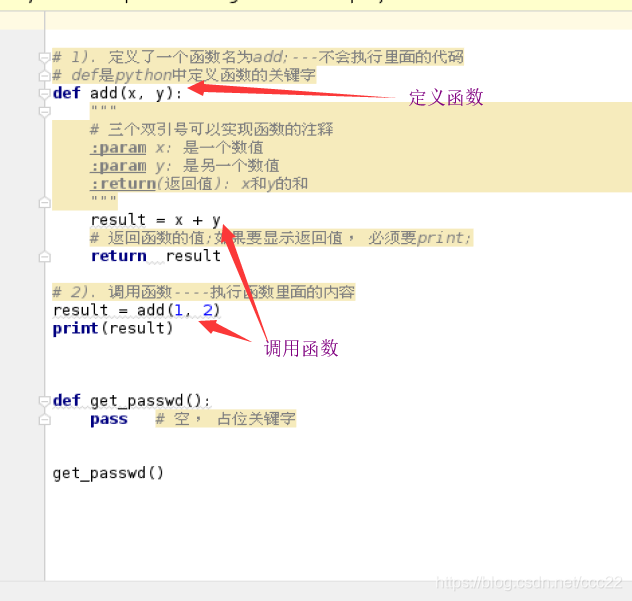Click comment '# 三个双引号可以实现函数的注释'
The image size is (632, 601).
click(x=212, y=130)
